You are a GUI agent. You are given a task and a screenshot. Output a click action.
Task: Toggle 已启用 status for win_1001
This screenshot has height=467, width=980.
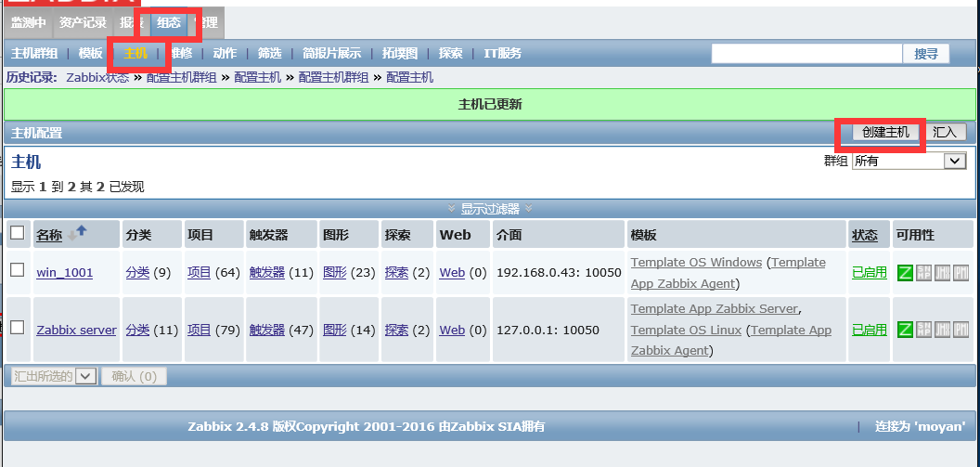pyautogui.click(x=870, y=273)
